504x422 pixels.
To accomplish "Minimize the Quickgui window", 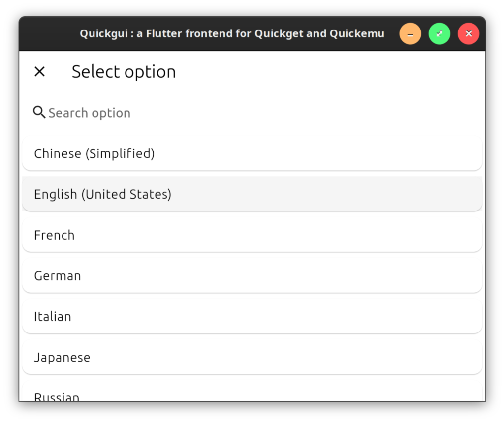I will click(410, 34).
